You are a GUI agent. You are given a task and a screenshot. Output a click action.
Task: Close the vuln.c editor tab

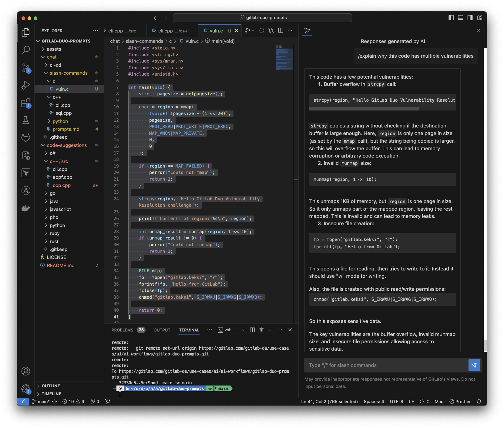click(x=237, y=31)
